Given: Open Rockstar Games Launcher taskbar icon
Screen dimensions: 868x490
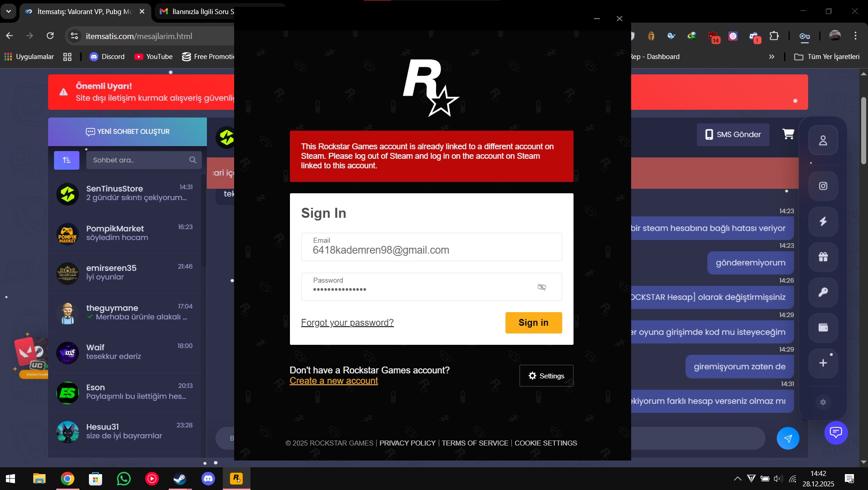Looking at the screenshot, I should coord(236,479).
